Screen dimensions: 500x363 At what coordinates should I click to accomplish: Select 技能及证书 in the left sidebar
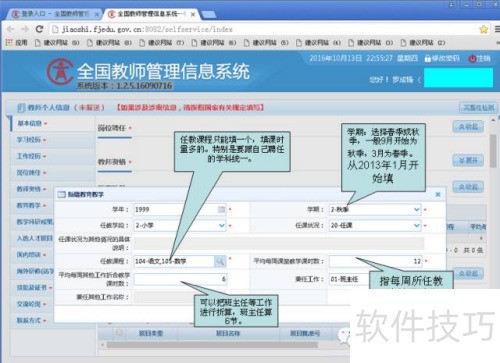click(32, 287)
